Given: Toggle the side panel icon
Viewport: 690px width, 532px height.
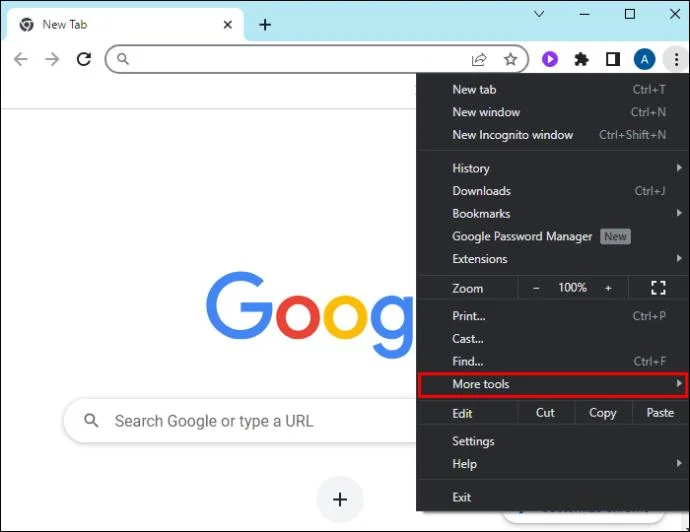Looking at the screenshot, I should point(613,59).
